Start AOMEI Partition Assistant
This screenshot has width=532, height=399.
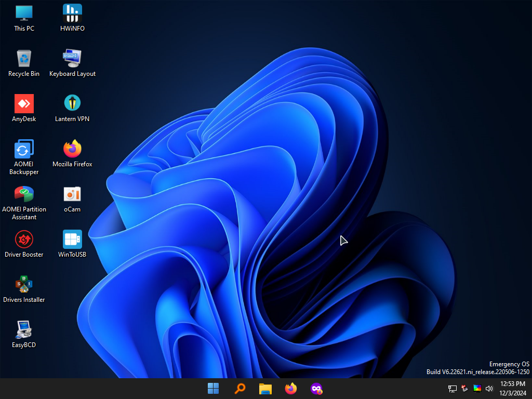[24, 193]
